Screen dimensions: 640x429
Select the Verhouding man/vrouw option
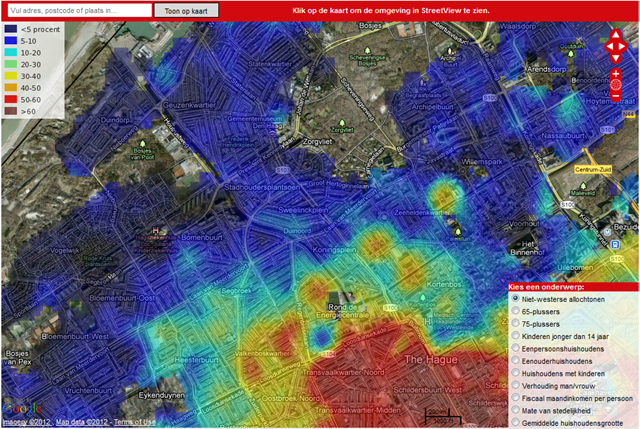click(515, 396)
